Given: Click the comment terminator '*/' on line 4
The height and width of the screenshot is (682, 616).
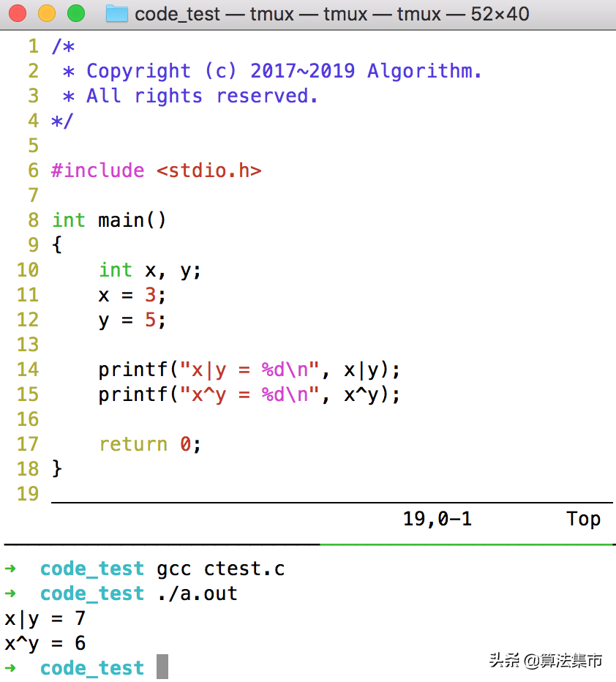Looking at the screenshot, I should tap(63, 121).
